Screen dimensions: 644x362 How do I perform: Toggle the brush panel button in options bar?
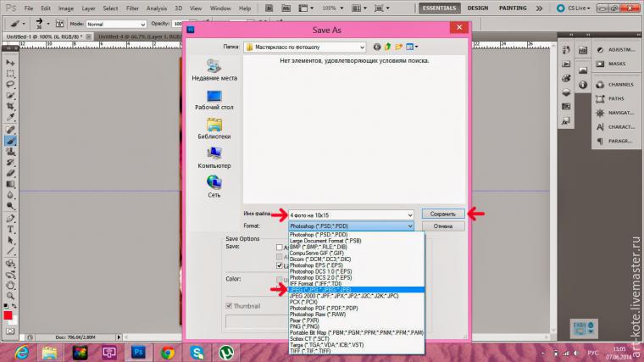pos(59,24)
